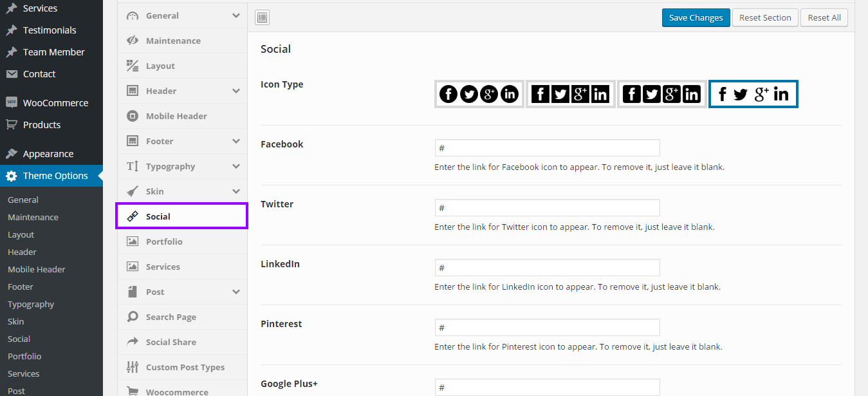Click the Search Page magnifier icon
This screenshot has height=396, width=868.
coord(133,317)
